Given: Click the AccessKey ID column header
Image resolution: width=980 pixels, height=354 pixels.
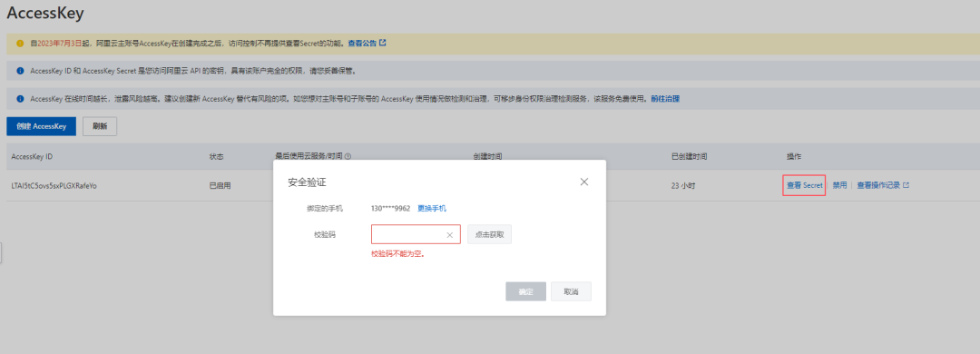Looking at the screenshot, I should pyautogui.click(x=31, y=156).
